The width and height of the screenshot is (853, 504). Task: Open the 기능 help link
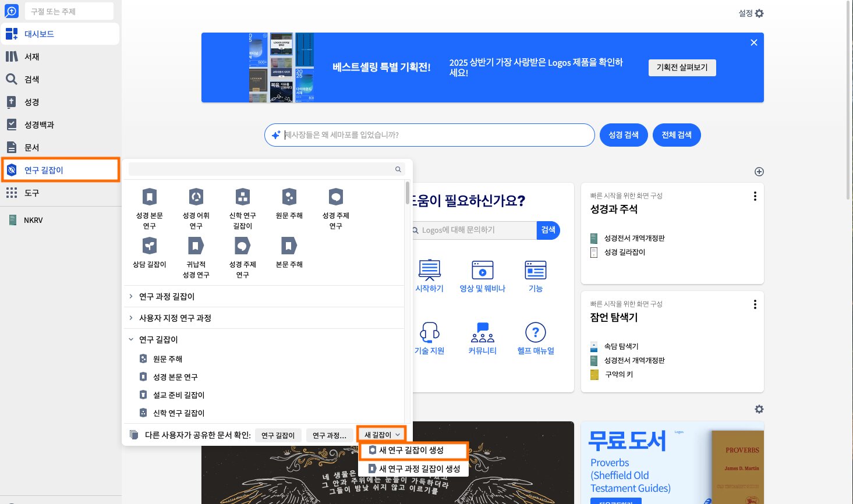(x=536, y=276)
